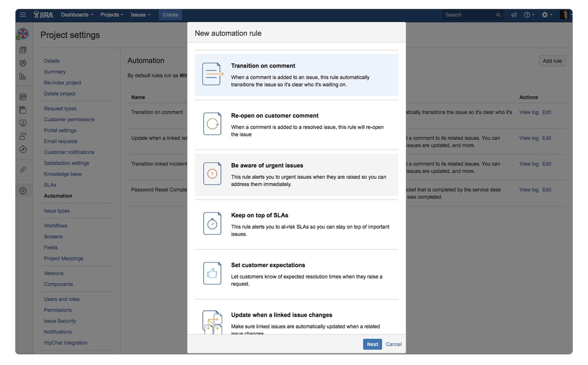Click the link chain icon in sidebar
This screenshot has height=365, width=588.
[x=23, y=170]
